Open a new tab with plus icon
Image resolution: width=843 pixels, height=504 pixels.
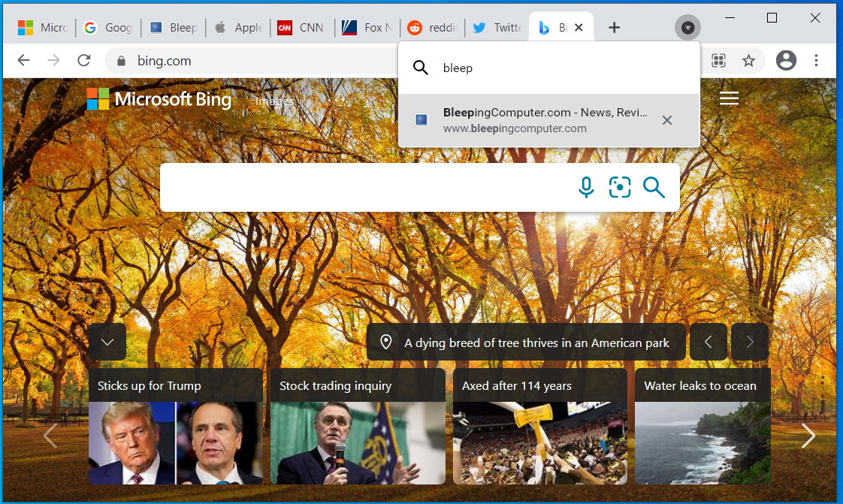[x=614, y=27]
